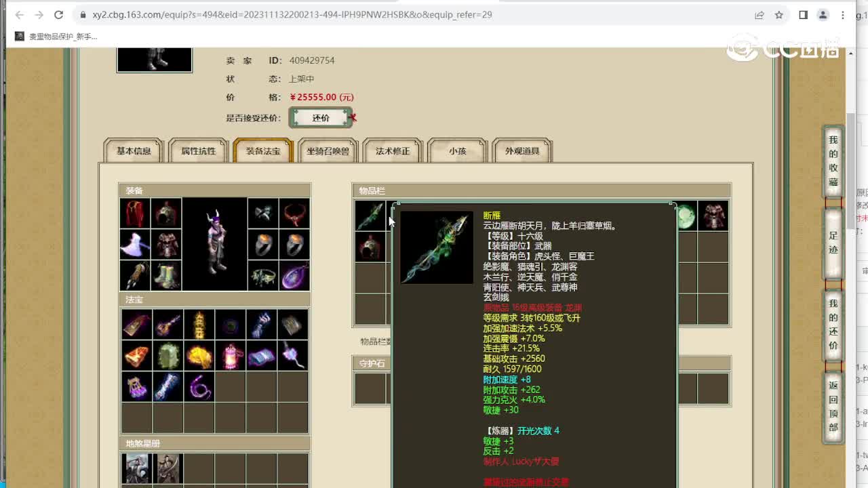Bookmark this page with the star icon

click(x=779, y=15)
